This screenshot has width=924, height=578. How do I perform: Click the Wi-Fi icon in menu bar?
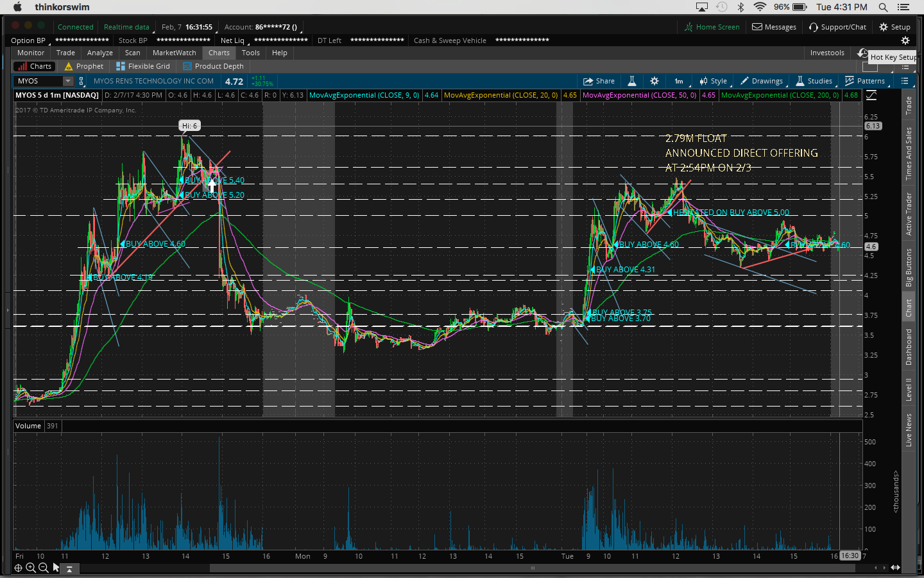coord(760,7)
